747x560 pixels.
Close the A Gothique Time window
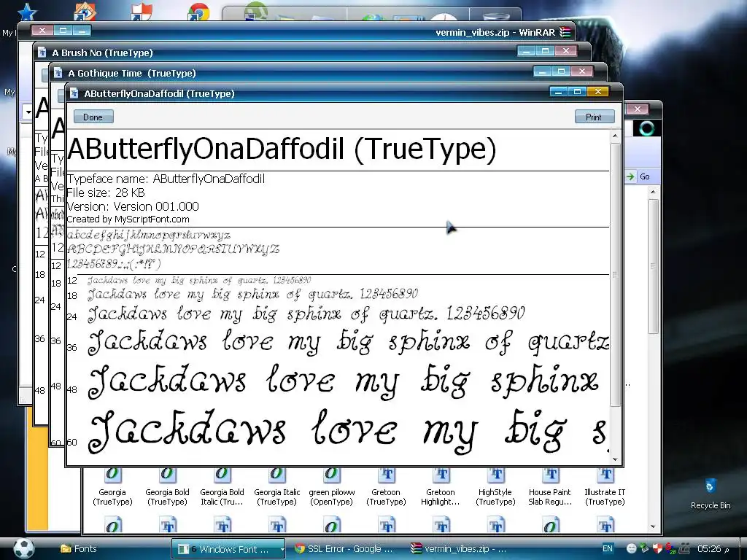coord(581,71)
